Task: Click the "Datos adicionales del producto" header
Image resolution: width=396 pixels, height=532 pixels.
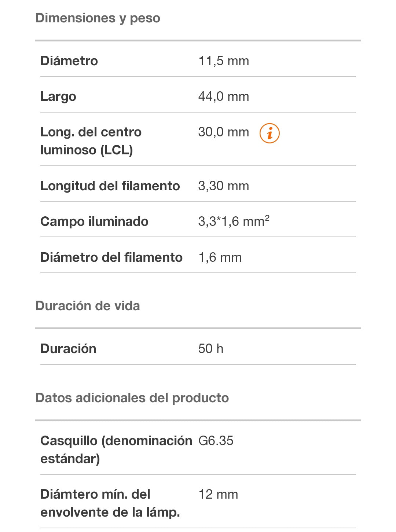Action: pyautogui.click(x=132, y=398)
